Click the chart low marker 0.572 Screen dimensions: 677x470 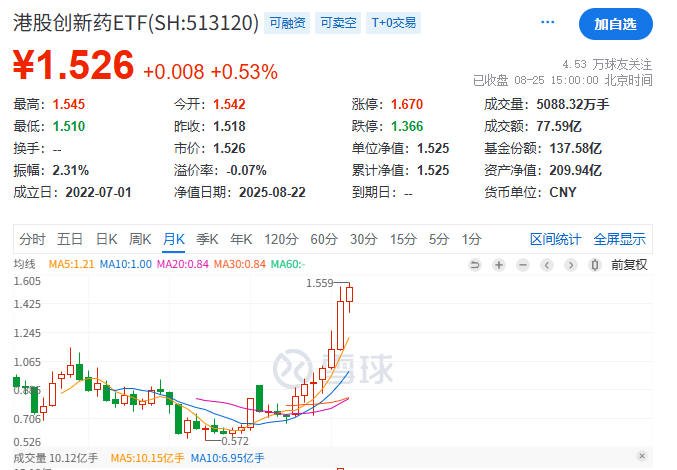235,441
